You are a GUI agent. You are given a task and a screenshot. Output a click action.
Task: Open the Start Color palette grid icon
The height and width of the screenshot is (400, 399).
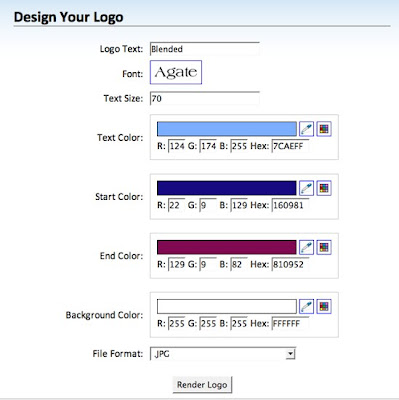pyautogui.click(x=324, y=188)
